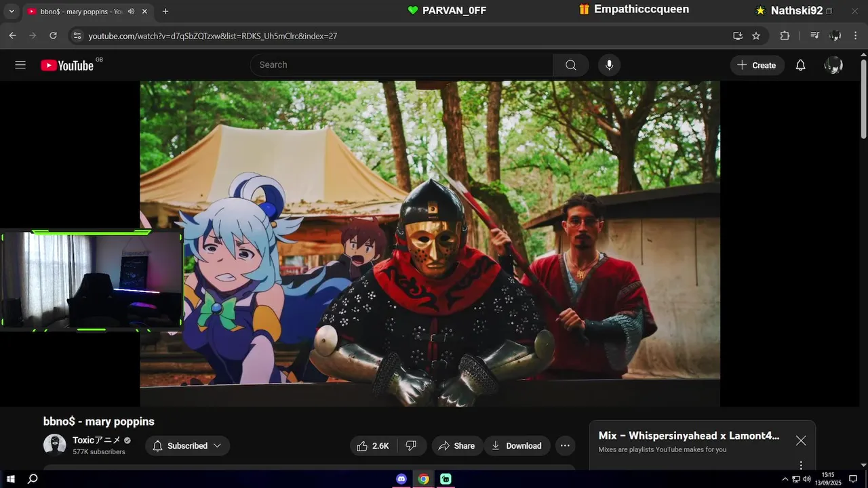
Task: Click the PARVAN_0FF overlay name
Action: tap(454, 10)
